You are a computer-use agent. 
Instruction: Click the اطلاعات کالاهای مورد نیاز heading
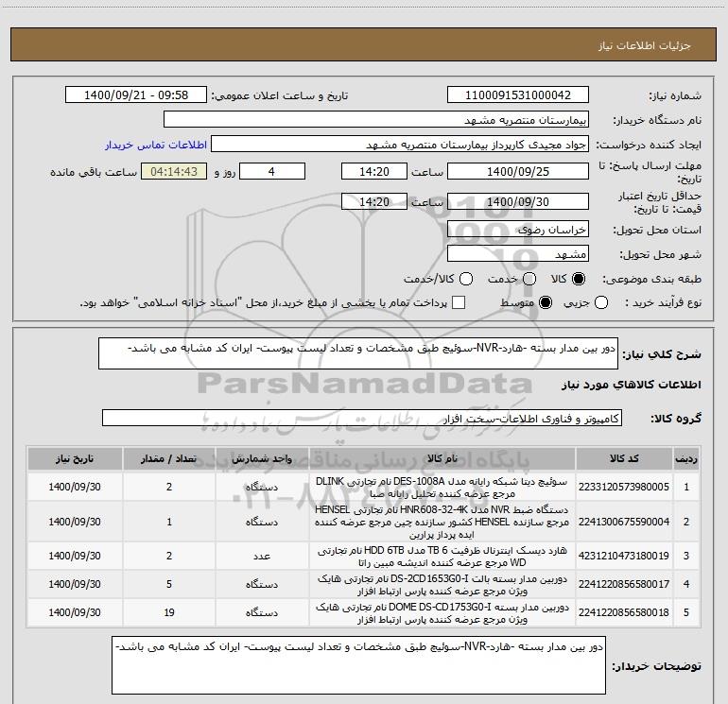632,385
